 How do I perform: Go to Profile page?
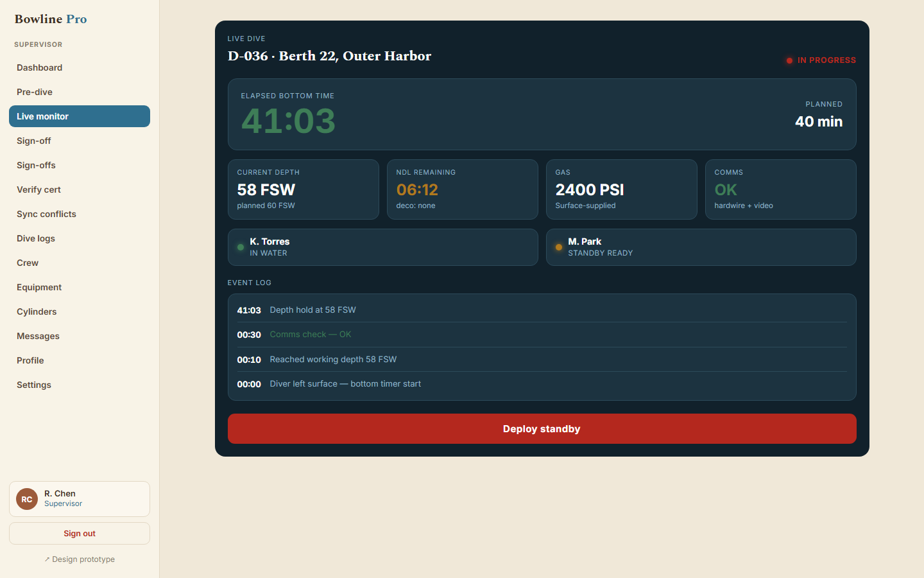pos(80,360)
